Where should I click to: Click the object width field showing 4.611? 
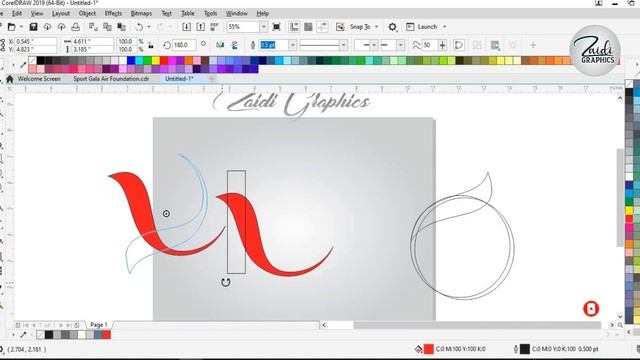pos(93,41)
